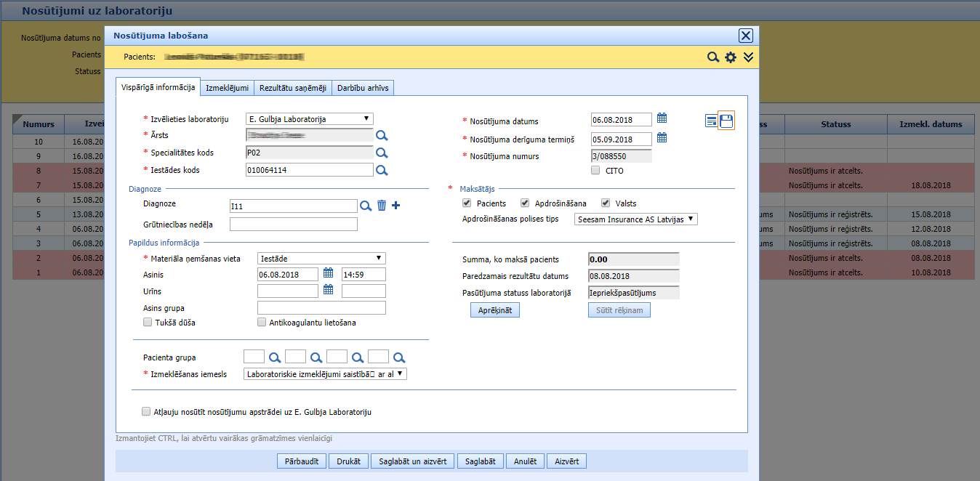Click the search icon beside Iestādes kods
980x481 pixels.
(x=382, y=170)
